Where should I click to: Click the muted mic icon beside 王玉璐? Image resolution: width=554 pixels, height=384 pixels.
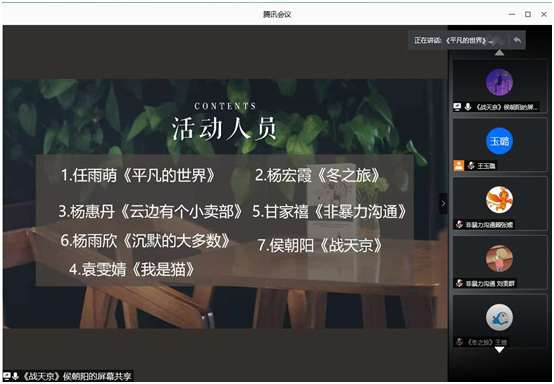coord(471,165)
